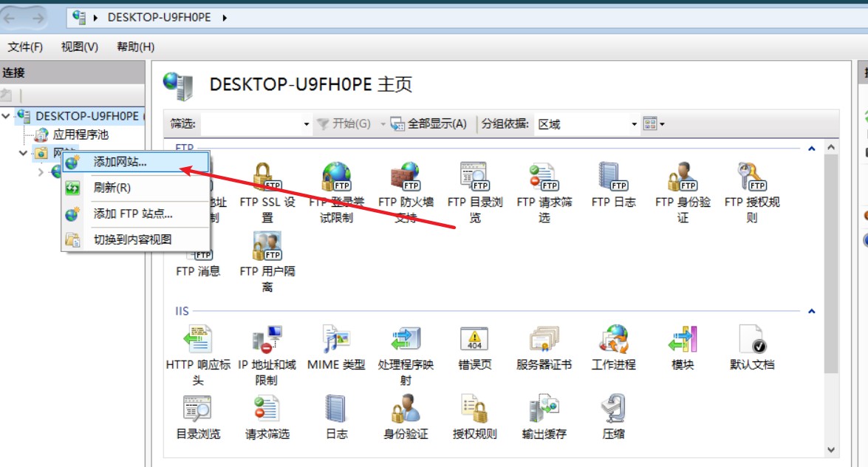Open the 帮助(H) menu

[x=136, y=47]
